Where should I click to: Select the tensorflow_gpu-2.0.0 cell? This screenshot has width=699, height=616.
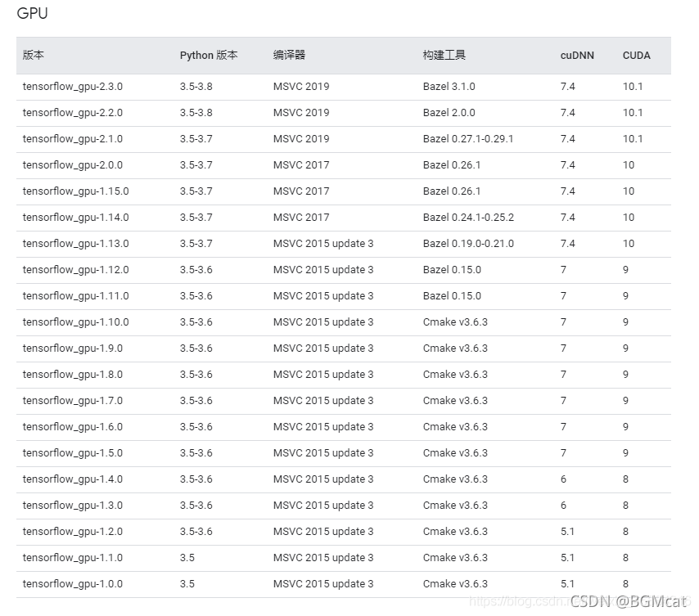click(x=73, y=165)
